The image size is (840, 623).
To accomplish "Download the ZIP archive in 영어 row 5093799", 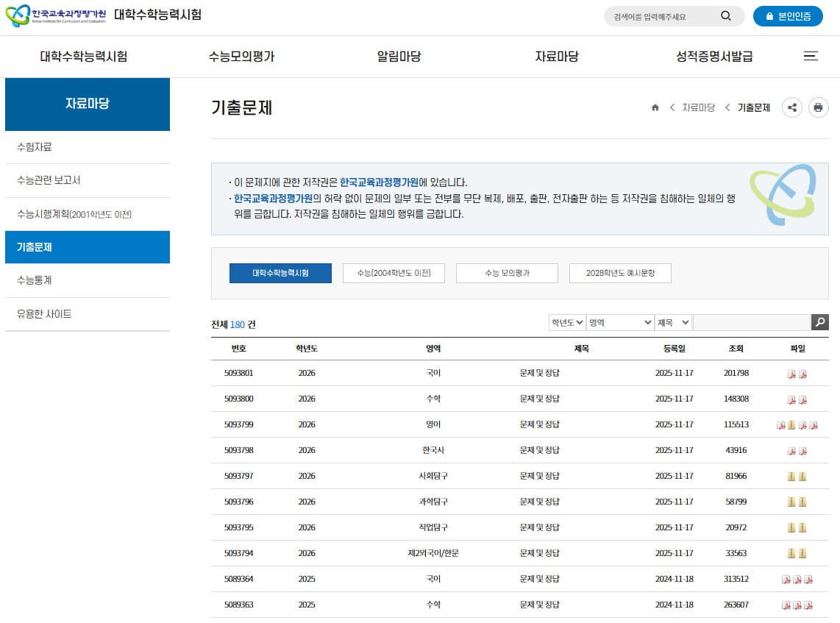I will pos(791,425).
